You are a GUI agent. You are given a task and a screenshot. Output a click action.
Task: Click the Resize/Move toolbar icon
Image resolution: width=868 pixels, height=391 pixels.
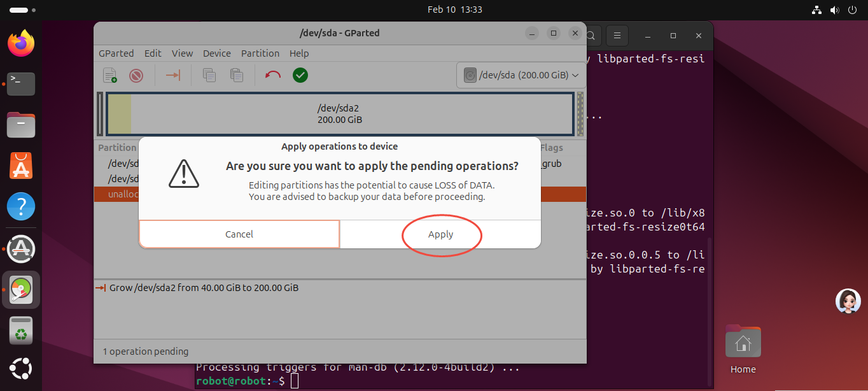(173, 75)
